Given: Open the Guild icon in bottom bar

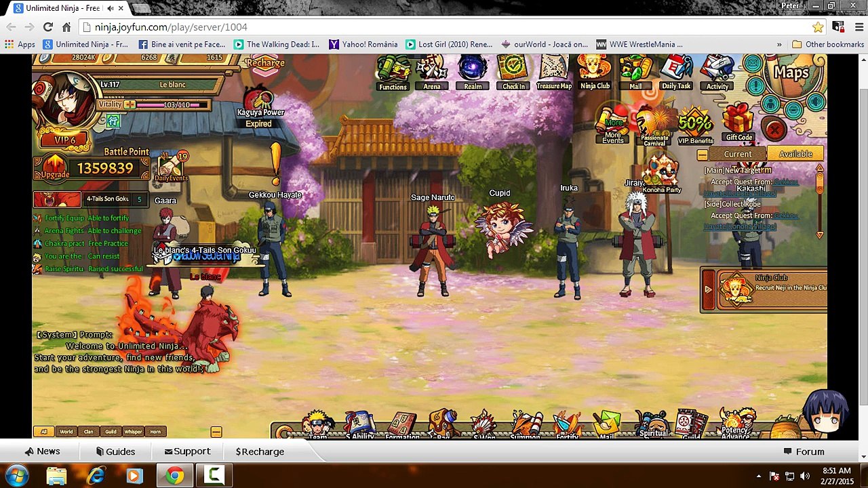Looking at the screenshot, I should (692, 425).
